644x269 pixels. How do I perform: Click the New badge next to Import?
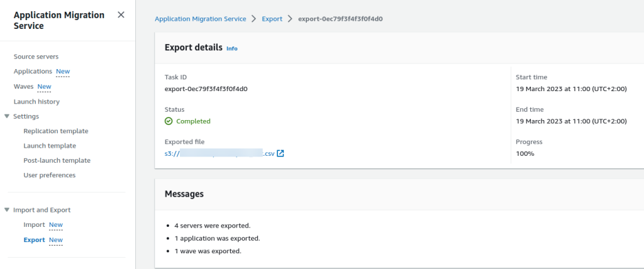click(x=56, y=225)
